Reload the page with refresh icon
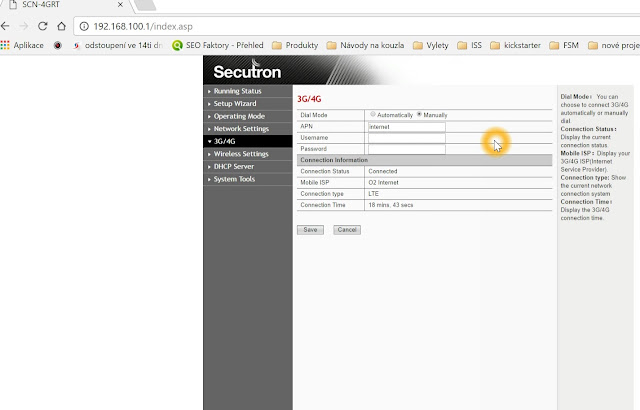 [x=42, y=26]
